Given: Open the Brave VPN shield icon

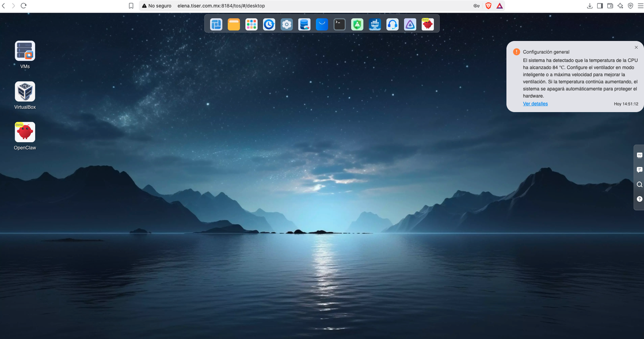Looking at the screenshot, I should [630, 6].
